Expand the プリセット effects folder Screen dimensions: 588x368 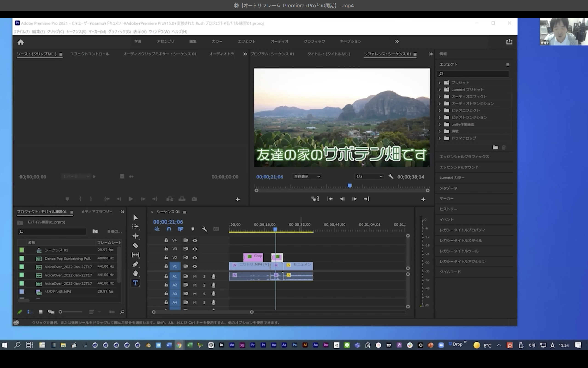440,83
